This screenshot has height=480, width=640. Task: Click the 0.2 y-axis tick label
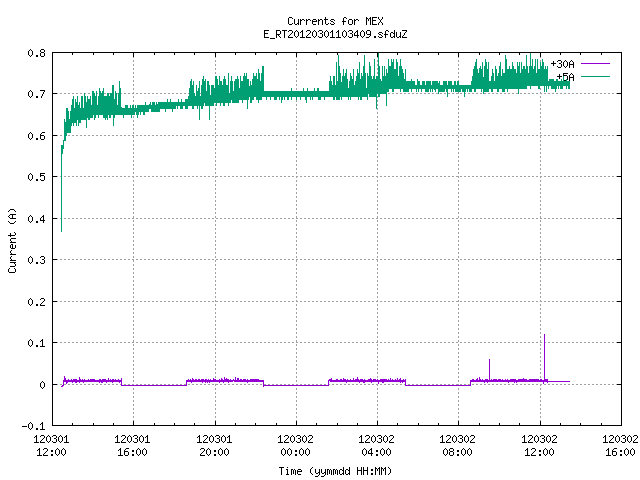36,302
